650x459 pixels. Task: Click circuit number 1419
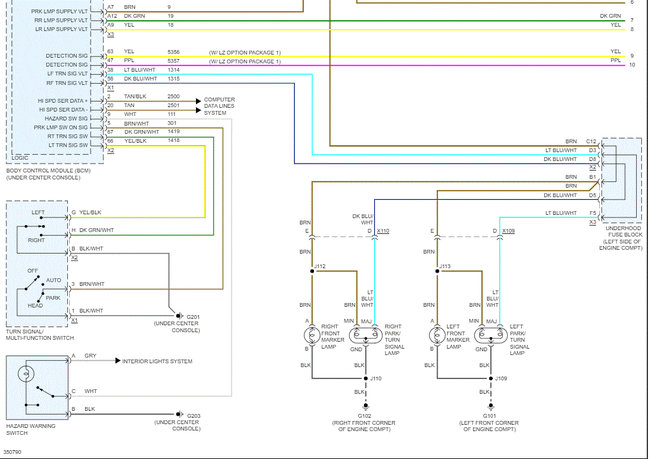coord(174,131)
